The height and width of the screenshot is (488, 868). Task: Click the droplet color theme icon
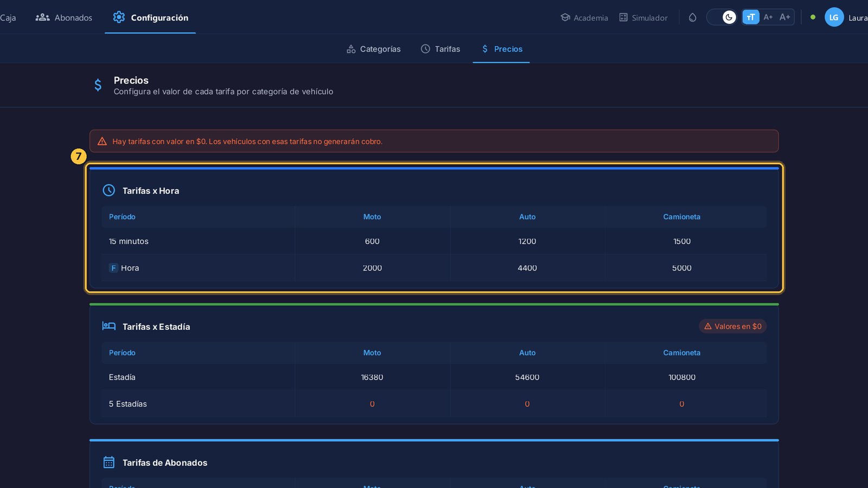692,17
